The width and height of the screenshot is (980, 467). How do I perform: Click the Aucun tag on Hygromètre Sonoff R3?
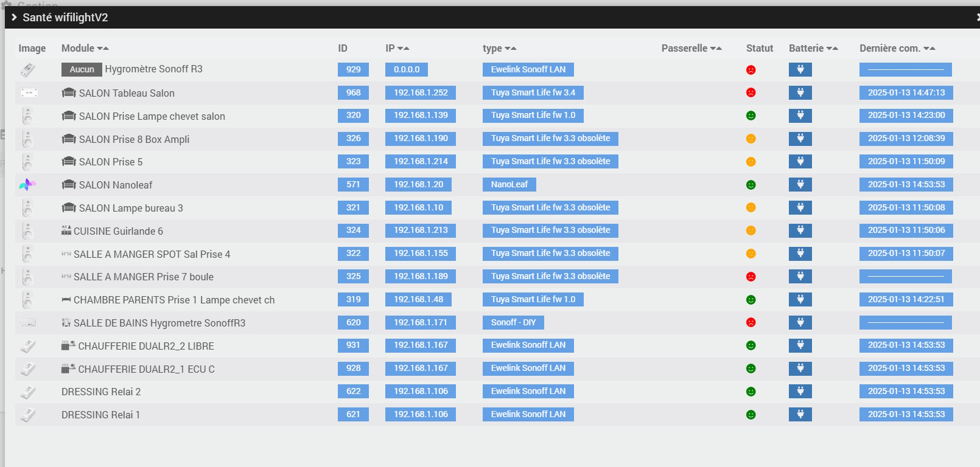pyautogui.click(x=82, y=69)
